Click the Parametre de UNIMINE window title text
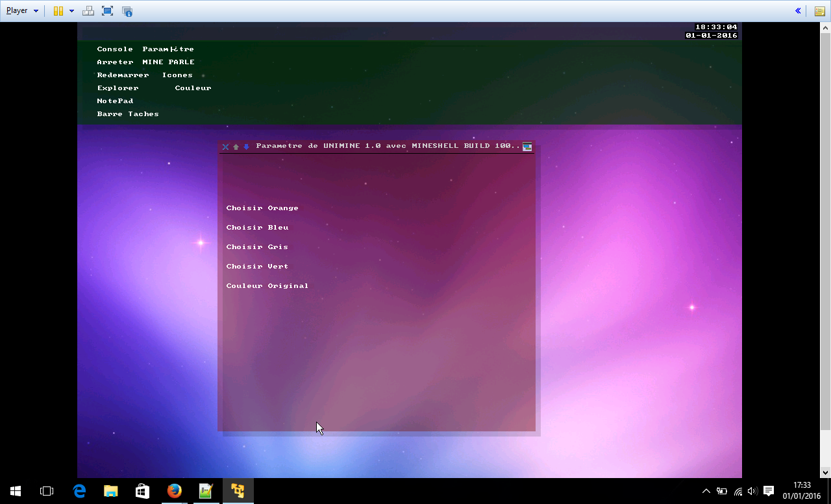831x504 pixels. click(x=388, y=146)
